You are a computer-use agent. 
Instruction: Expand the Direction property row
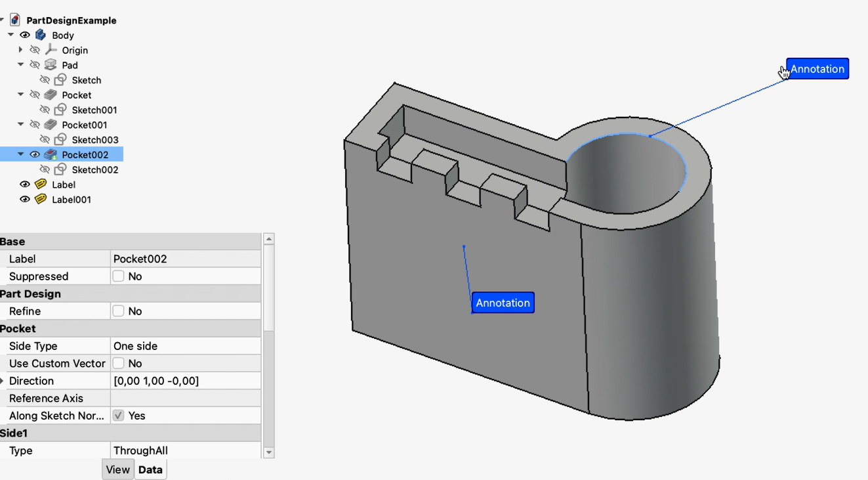coord(3,381)
